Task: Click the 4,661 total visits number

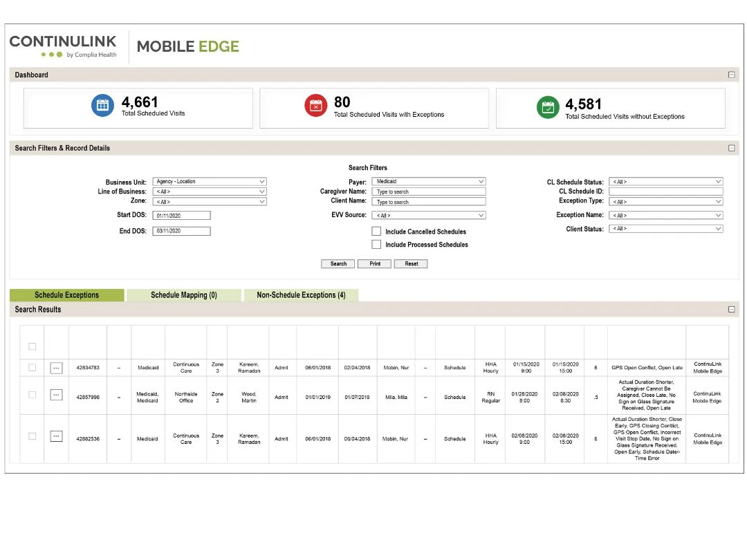Action: point(140,102)
